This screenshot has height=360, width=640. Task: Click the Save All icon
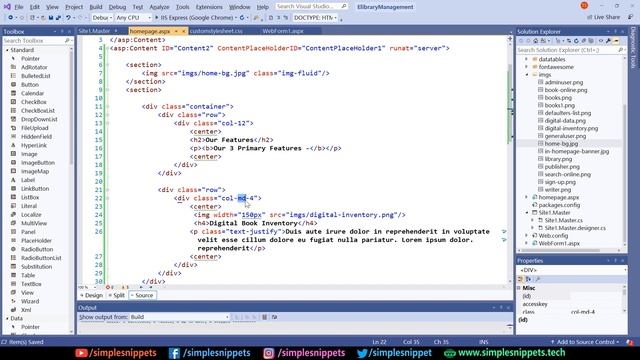[58, 18]
